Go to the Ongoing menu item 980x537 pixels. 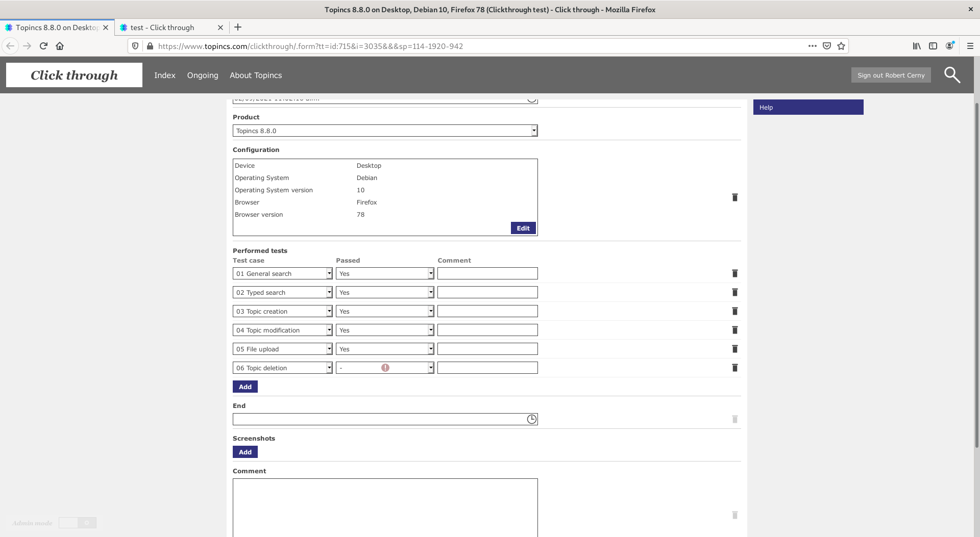tap(203, 75)
